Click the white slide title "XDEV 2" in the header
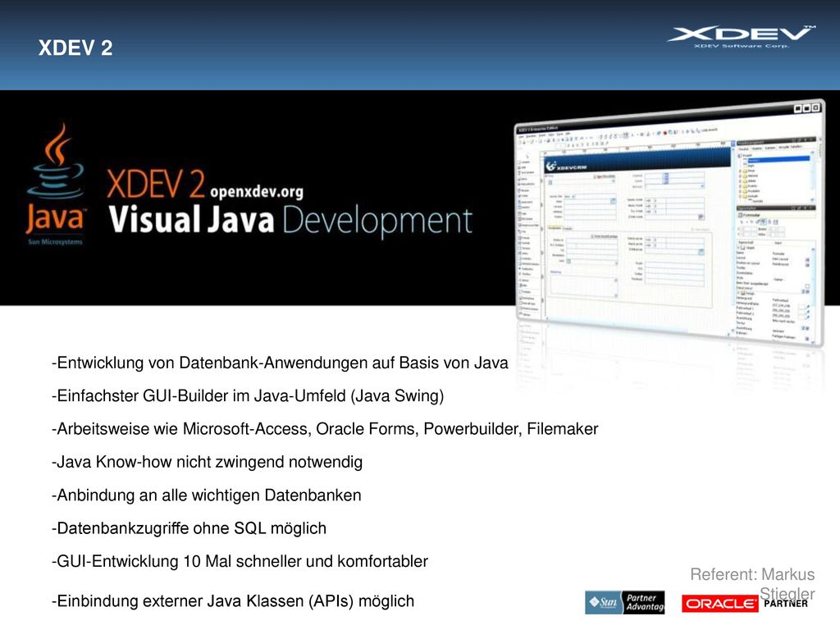Screen dimensions: 840x630 click(x=75, y=48)
